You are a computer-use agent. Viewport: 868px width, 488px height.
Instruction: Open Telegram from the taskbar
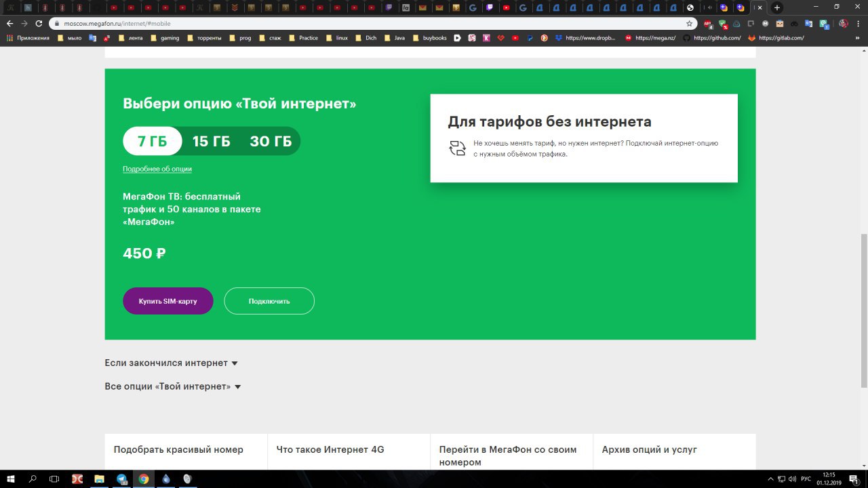pos(122,479)
